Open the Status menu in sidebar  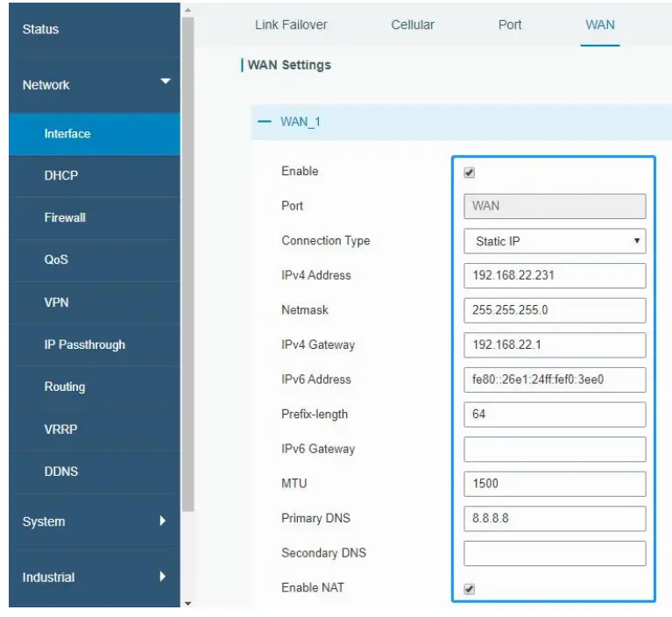40,29
